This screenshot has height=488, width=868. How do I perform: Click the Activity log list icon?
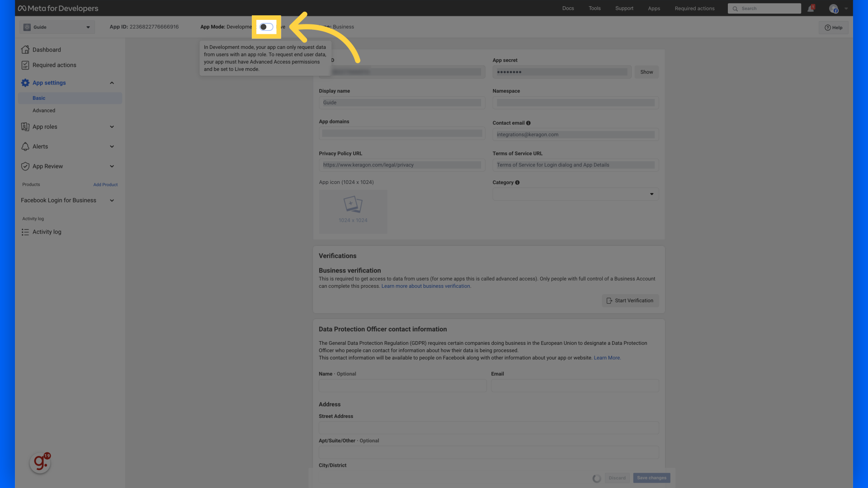coord(25,232)
